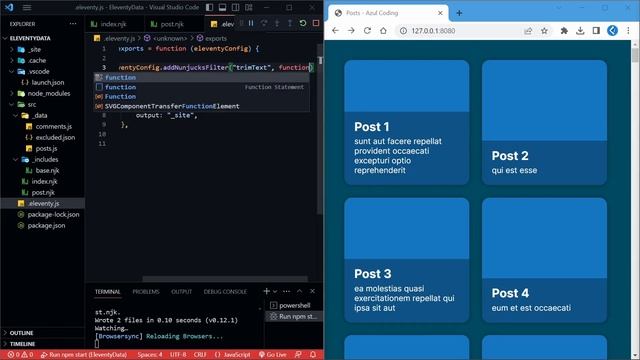Close the terminal panel
This screenshot has width=640, height=360.
pos(313,291)
